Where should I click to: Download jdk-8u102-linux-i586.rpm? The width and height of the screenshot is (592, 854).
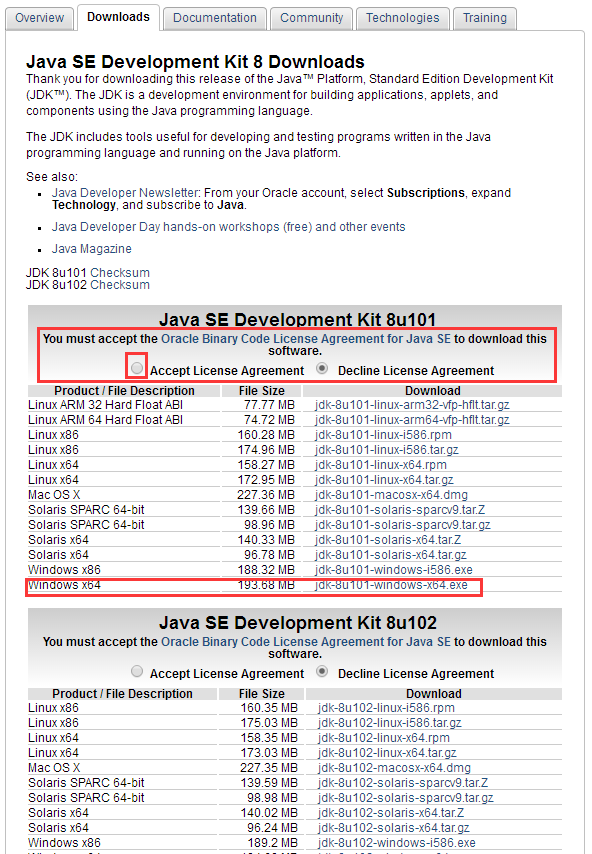(386, 707)
